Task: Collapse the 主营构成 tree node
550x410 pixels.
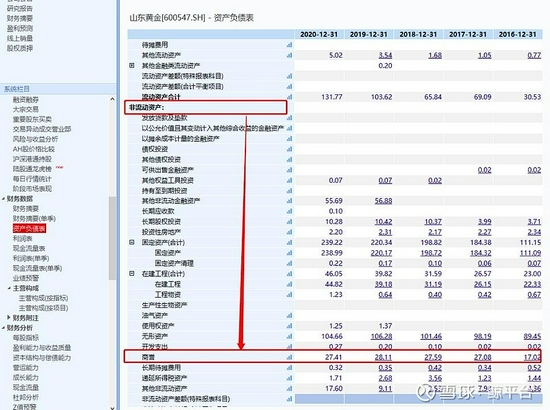Action: (9, 288)
